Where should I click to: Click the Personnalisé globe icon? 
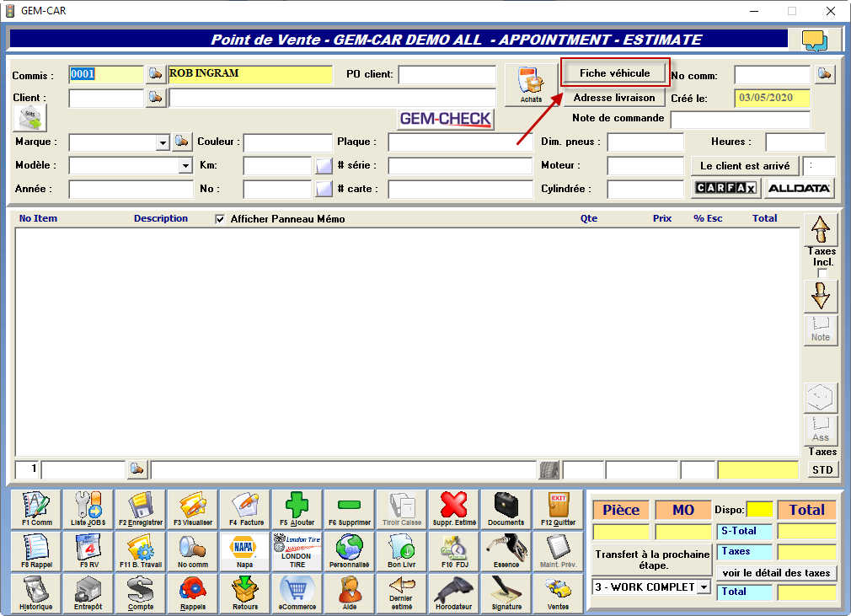click(x=350, y=551)
